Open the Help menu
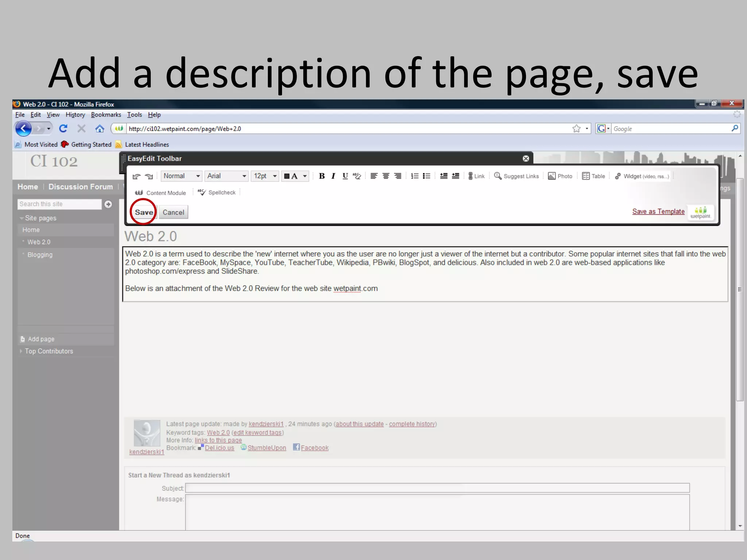The image size is (747, 560). click(x=154, y=114)
